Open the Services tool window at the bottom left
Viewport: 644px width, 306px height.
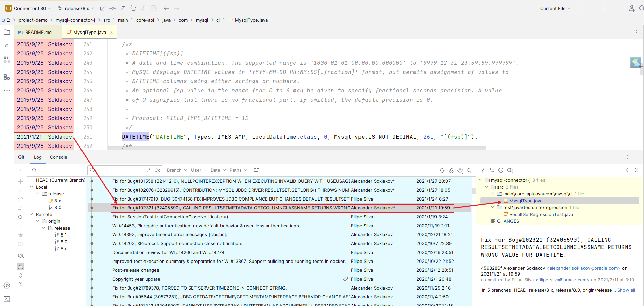[x=7, y=285]
